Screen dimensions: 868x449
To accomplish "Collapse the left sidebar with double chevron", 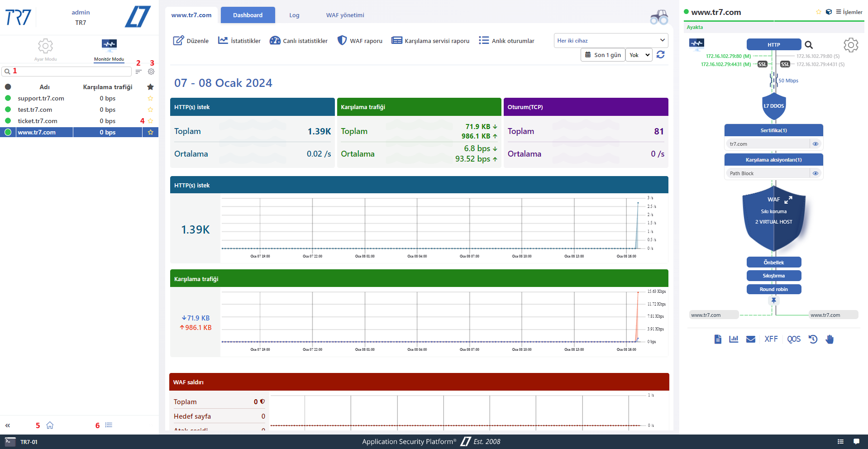I will coord(8,425).
